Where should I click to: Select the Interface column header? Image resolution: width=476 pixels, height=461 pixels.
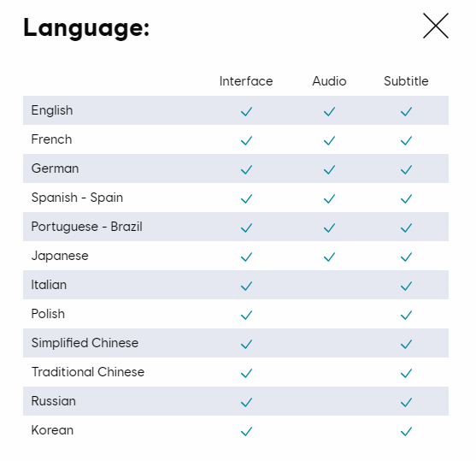(246, 81)
